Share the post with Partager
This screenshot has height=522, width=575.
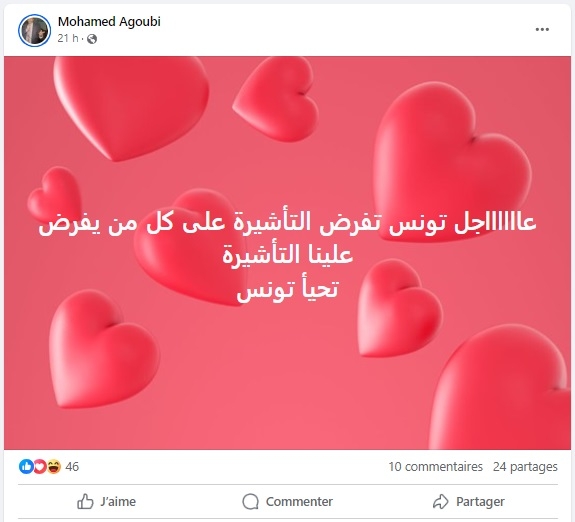pyautogui.click(x=468, y=501)
